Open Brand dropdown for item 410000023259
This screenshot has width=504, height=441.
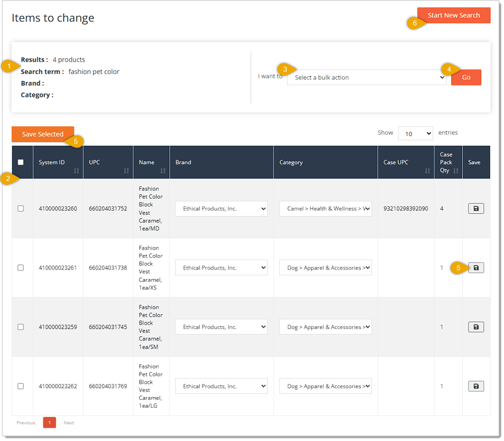pos(222,327)
